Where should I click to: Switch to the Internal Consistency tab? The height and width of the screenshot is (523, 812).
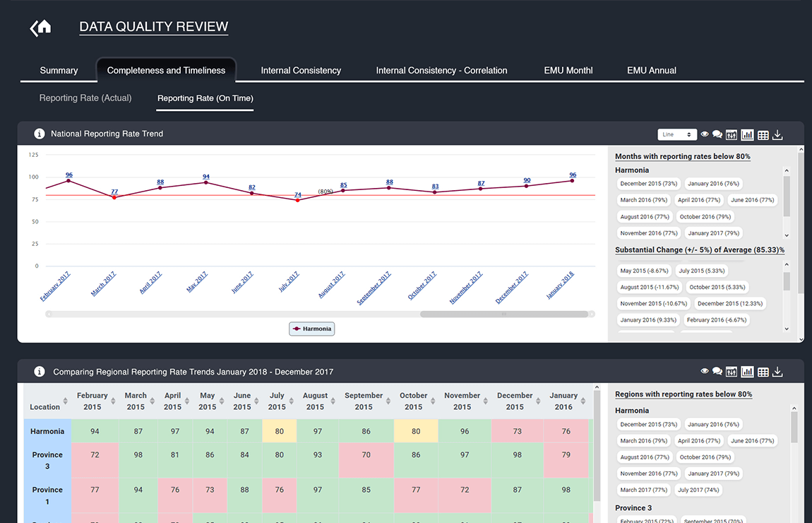coord(301,71)
